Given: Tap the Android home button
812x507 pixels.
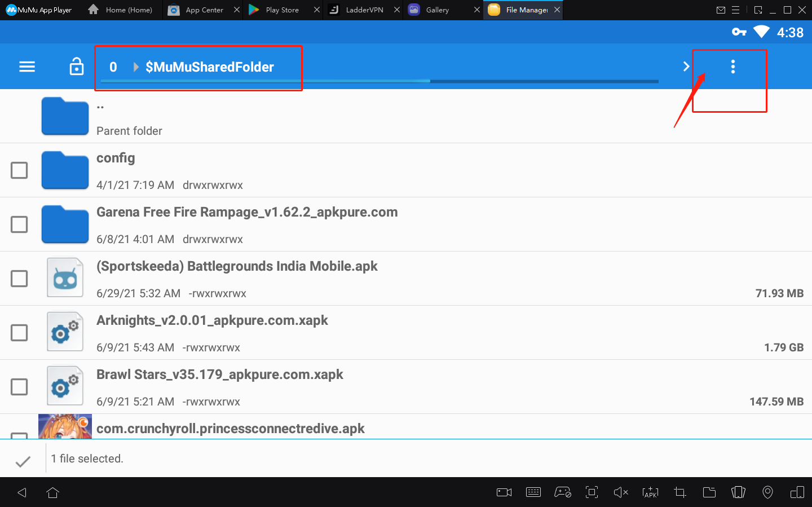Looking at the screenshot, I should (53, 493).
